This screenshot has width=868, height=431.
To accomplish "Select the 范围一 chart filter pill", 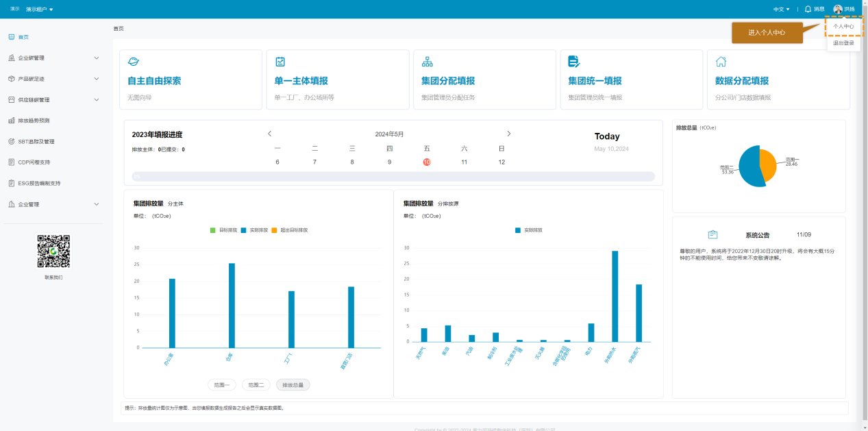I will 222,385.
